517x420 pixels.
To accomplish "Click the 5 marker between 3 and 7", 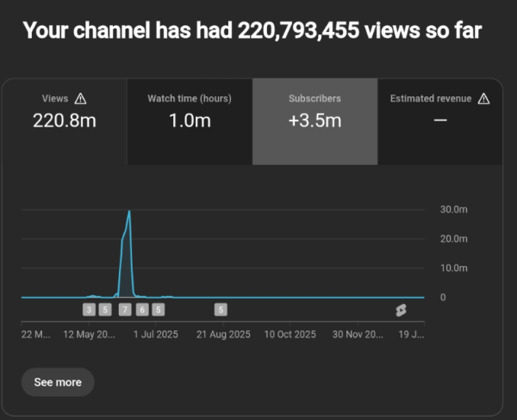I will pyautogui.click(x=105, y=309).
